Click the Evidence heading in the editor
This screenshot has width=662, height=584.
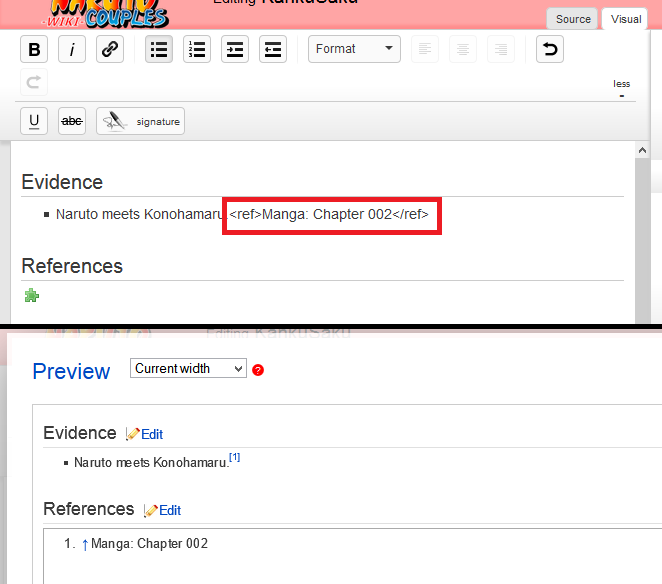coord(62,182)
